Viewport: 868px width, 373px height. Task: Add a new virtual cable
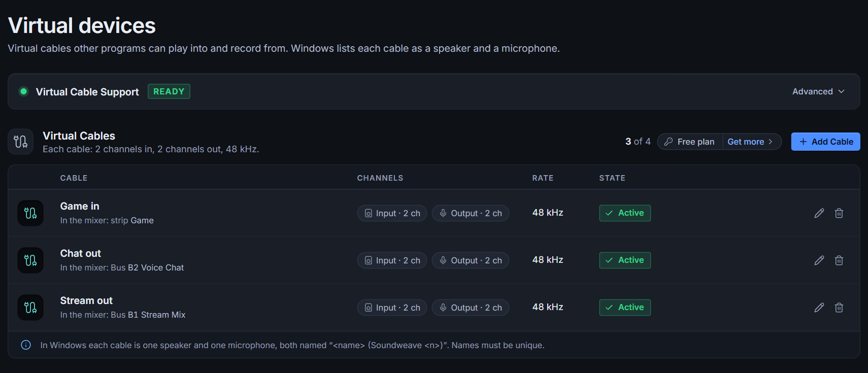[x=825, y=142]
